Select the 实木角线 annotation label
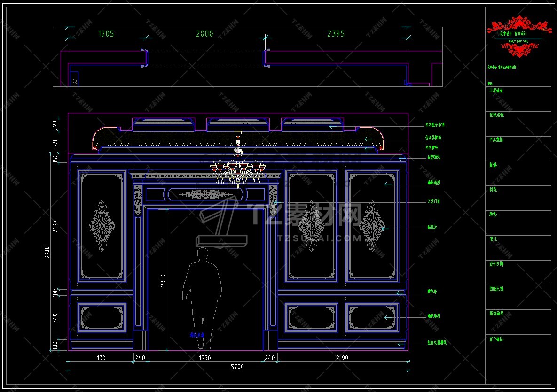This screenshot has height=392, width=557. (431, 147)
